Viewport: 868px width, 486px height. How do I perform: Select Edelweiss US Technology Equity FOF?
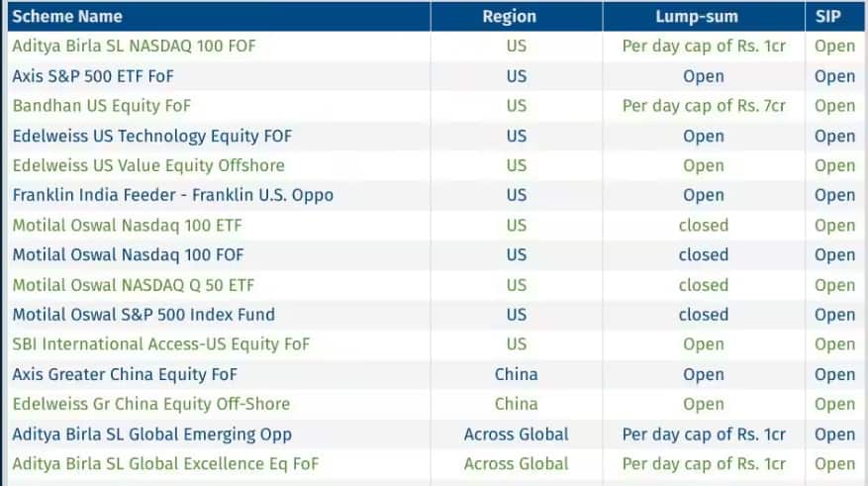pyautogui.click(x=152, y=136)
